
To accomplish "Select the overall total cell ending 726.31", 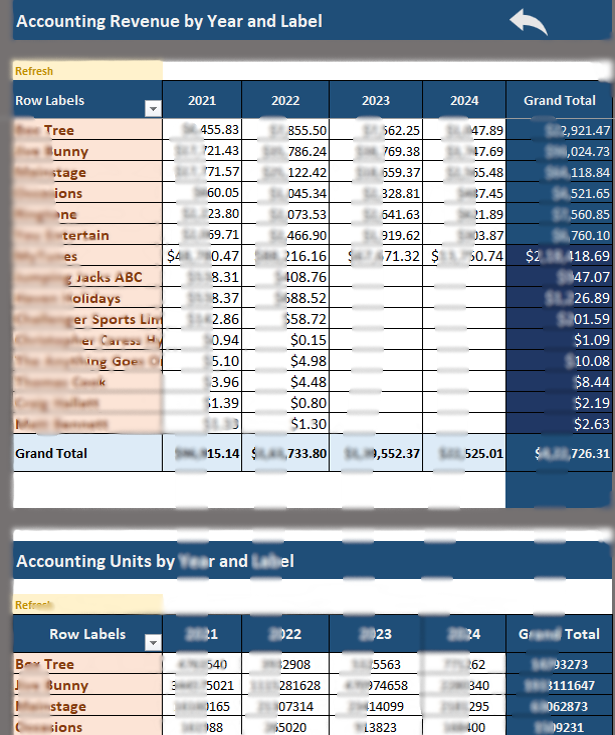I will pos(559,453).
